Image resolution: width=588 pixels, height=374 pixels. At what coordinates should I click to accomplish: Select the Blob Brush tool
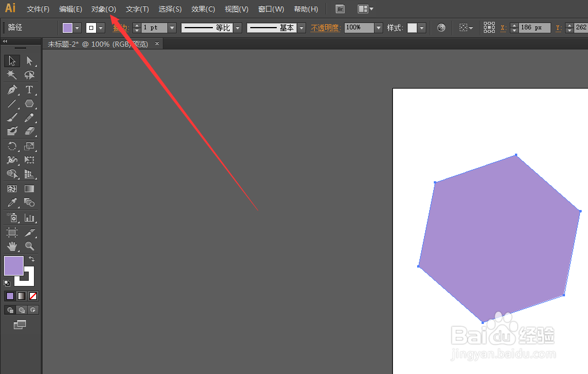(12, 131)
